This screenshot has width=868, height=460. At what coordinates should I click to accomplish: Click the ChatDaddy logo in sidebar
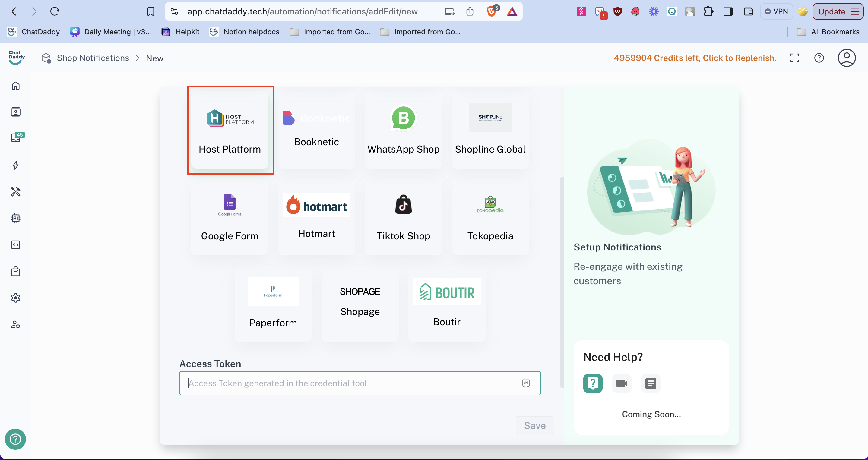click(16, 58)
